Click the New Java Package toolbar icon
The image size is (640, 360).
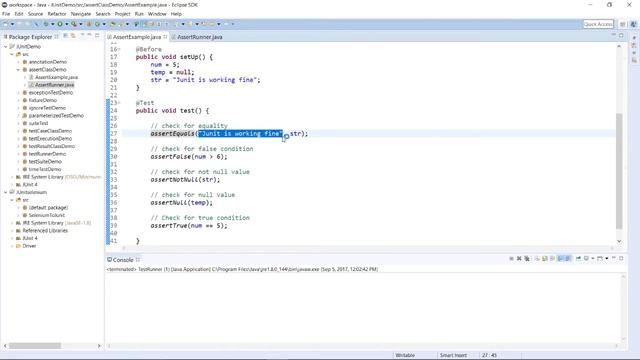point(89,24)
